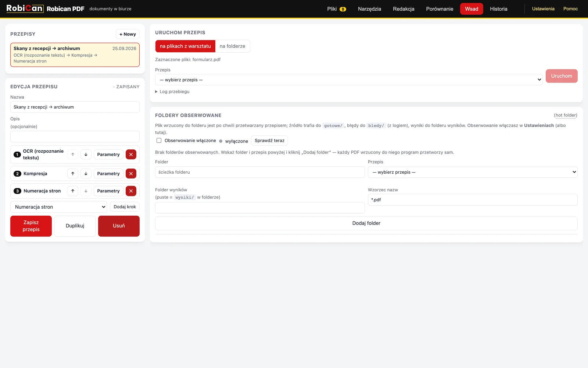Screen dimensions: 588x368
Task: Move Kompresja step up
Action: (x=73, y=174)
